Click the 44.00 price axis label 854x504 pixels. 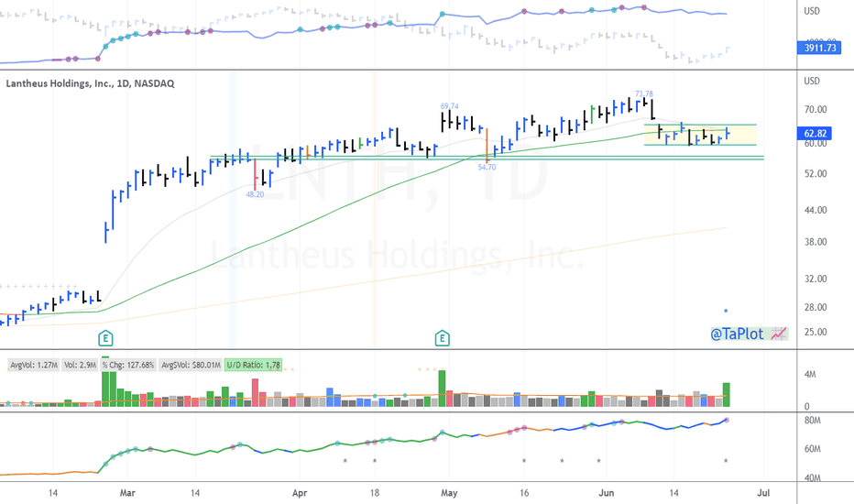(816, 210)
